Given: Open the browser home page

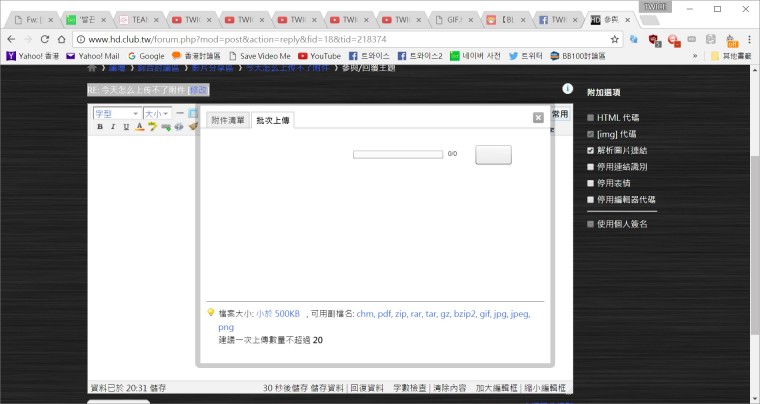Looking at the screenshot, I should 61,39.
